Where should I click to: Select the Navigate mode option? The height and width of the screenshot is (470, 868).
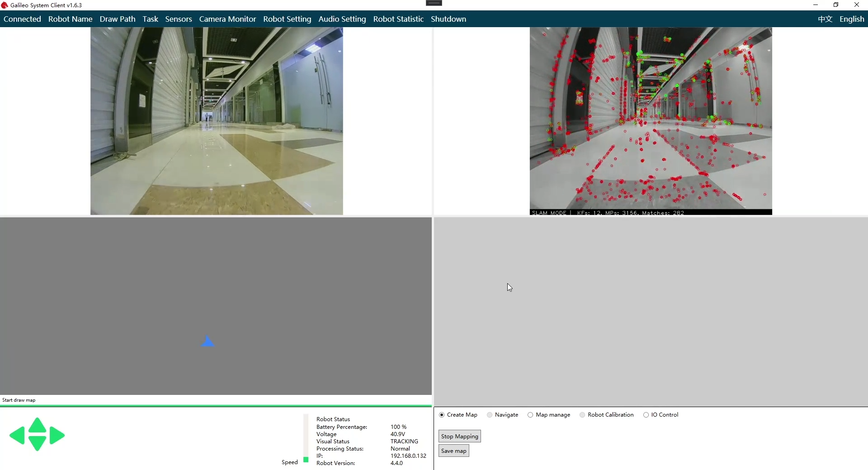[490, 415]
